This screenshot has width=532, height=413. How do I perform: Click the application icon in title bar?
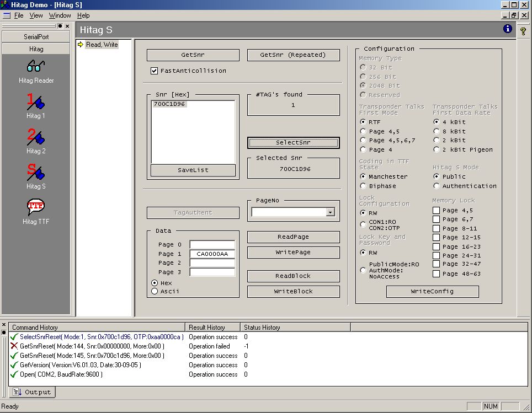click(x=5, y=5)
